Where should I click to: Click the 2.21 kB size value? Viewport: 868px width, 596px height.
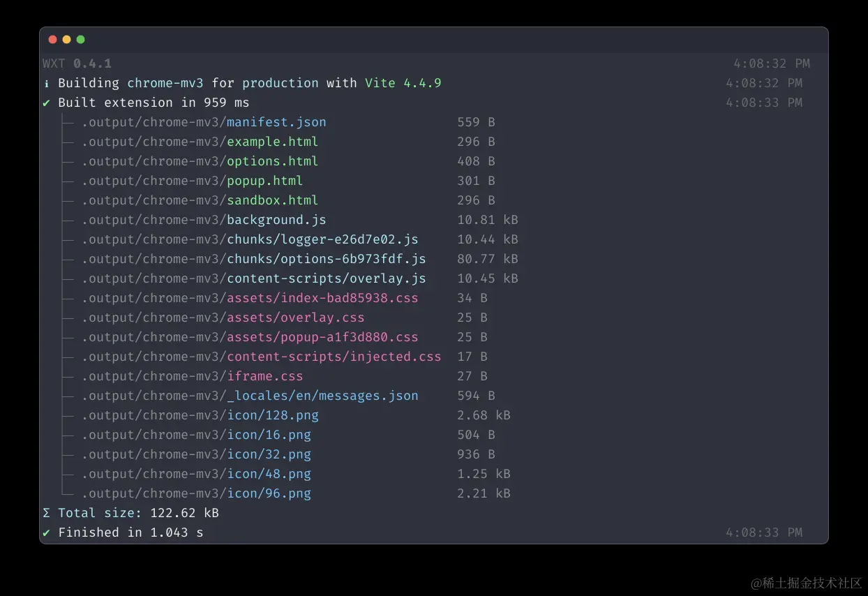click(x=484, y=493)
